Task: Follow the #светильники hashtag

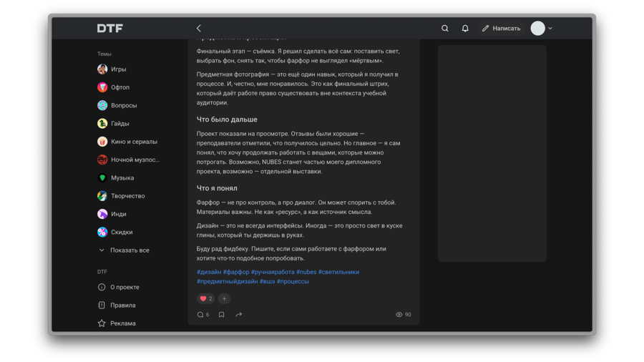Action: (339, 272)
